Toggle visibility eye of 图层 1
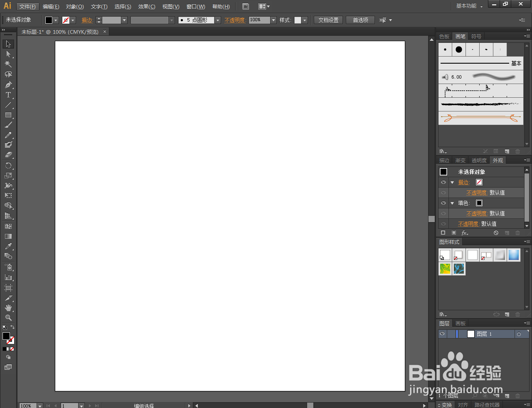This screenshot has height=408, width=532. click(x=442, y=334)
